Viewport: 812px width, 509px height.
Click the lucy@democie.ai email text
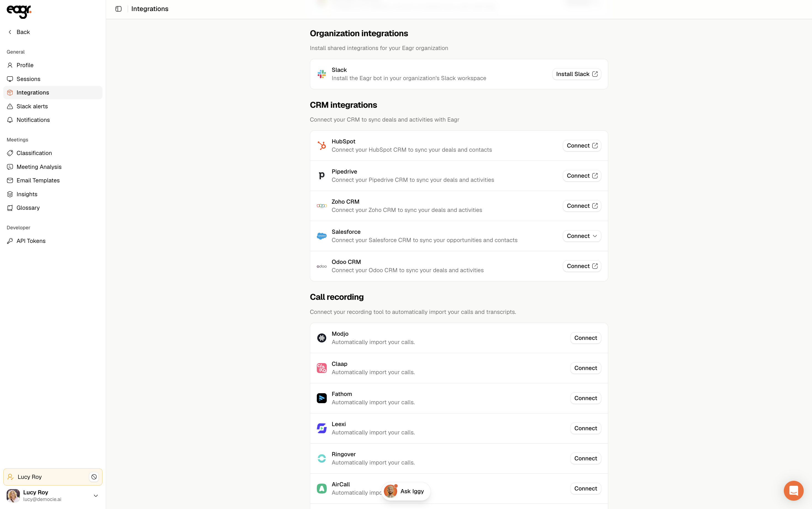click(42, 499)
